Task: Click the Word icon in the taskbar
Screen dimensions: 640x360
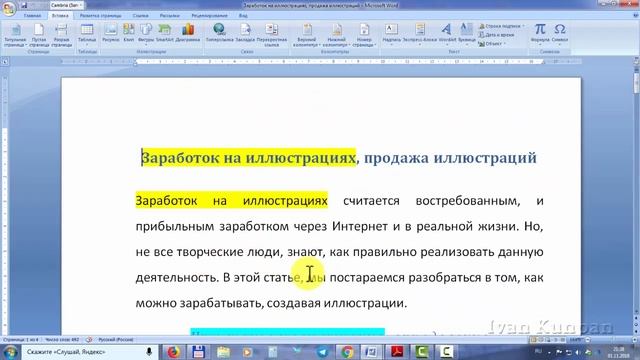Action: [x=371, y=352]
